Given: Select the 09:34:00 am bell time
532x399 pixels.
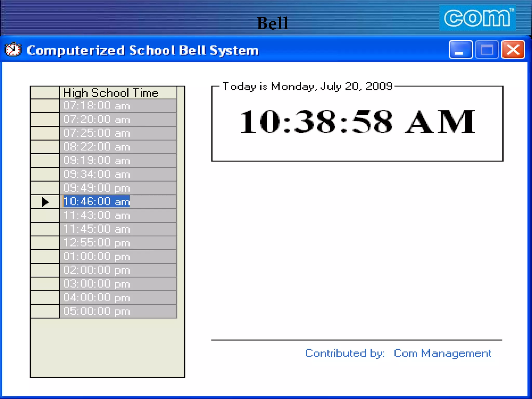Looking at the screenshot, I should (118, 174).
